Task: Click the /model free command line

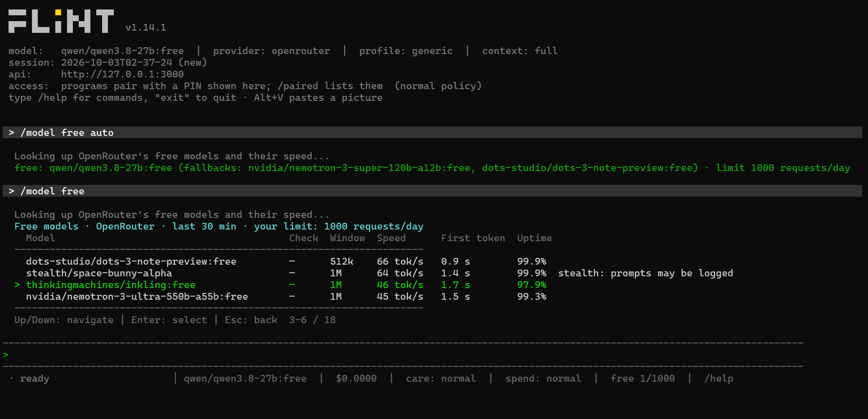Action: (x=432, y=191)
